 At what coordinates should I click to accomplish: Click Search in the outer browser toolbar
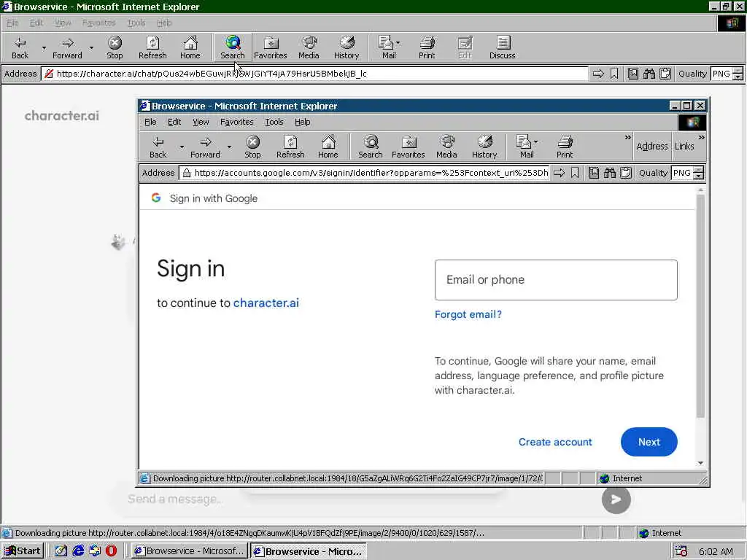pyautogui.click(x=233, y=47)
